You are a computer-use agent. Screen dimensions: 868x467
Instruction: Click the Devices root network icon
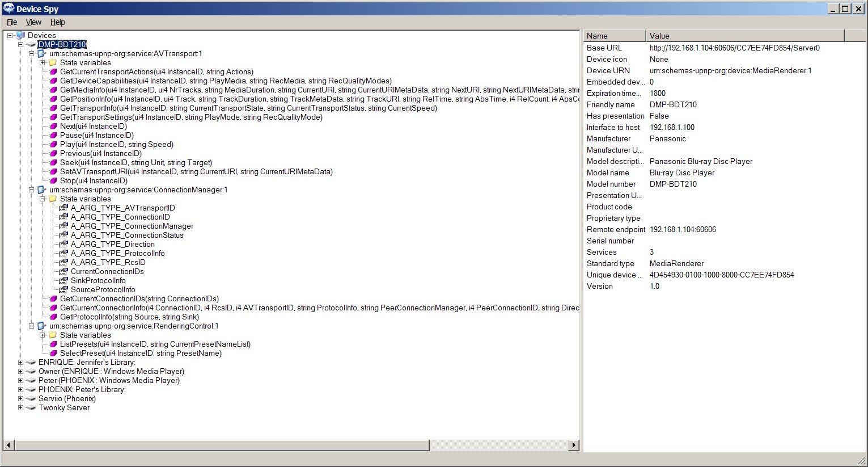21,36
